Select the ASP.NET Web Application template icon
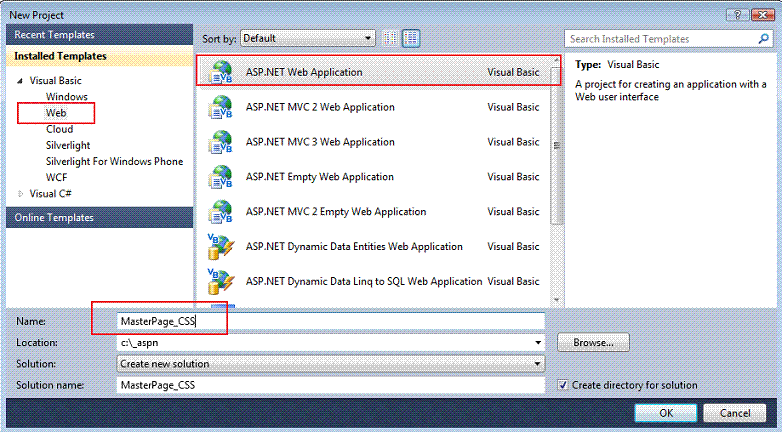The height and width of the screenshot is (432, 782). (x=220, y=72)
